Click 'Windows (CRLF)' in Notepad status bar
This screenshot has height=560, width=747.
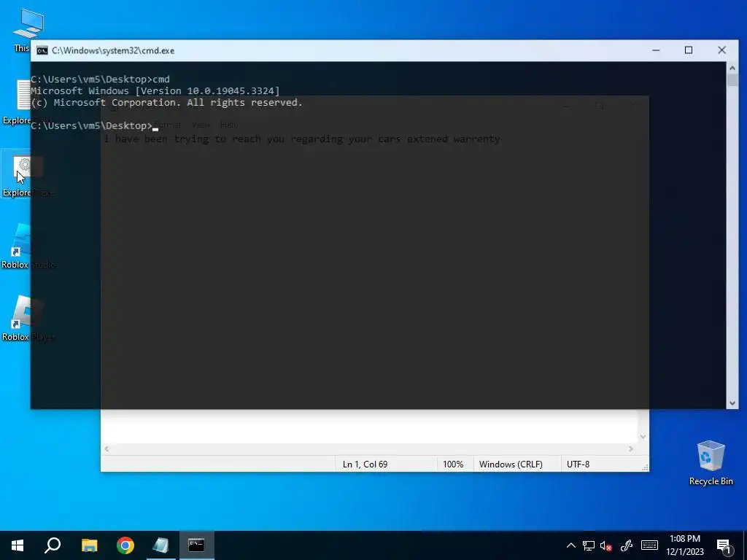pos(511,464)
